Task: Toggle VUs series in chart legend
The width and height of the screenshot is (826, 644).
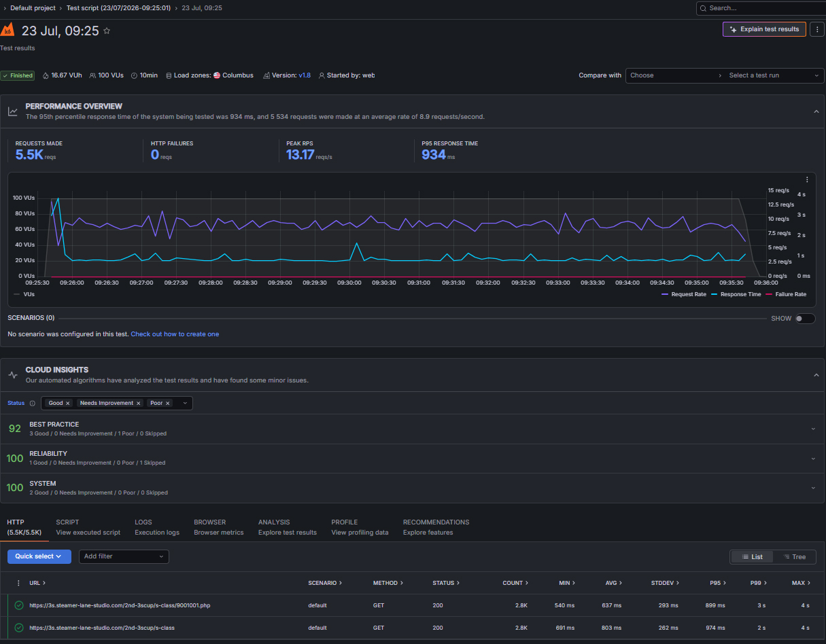Action: click(x=24, y=294)
